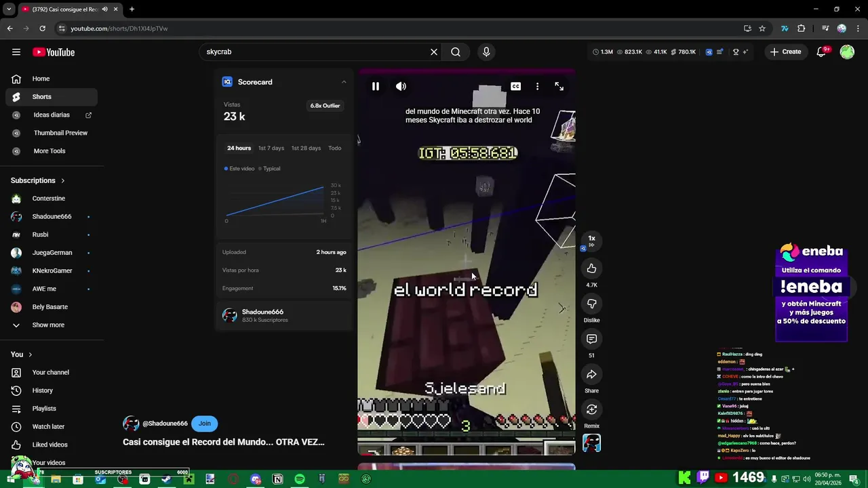Open the Conterstine subscription
This screenshot has height=488, width=868.
(52, 199)
